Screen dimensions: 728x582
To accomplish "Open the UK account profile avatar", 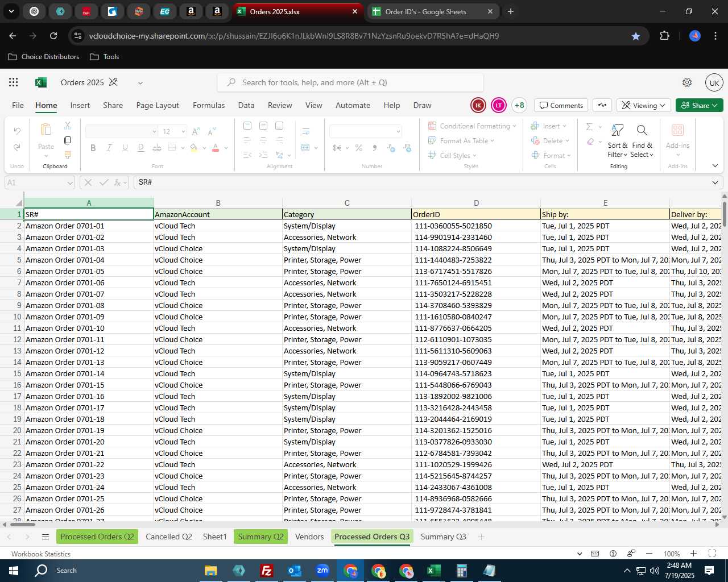I will pos(714,82).
